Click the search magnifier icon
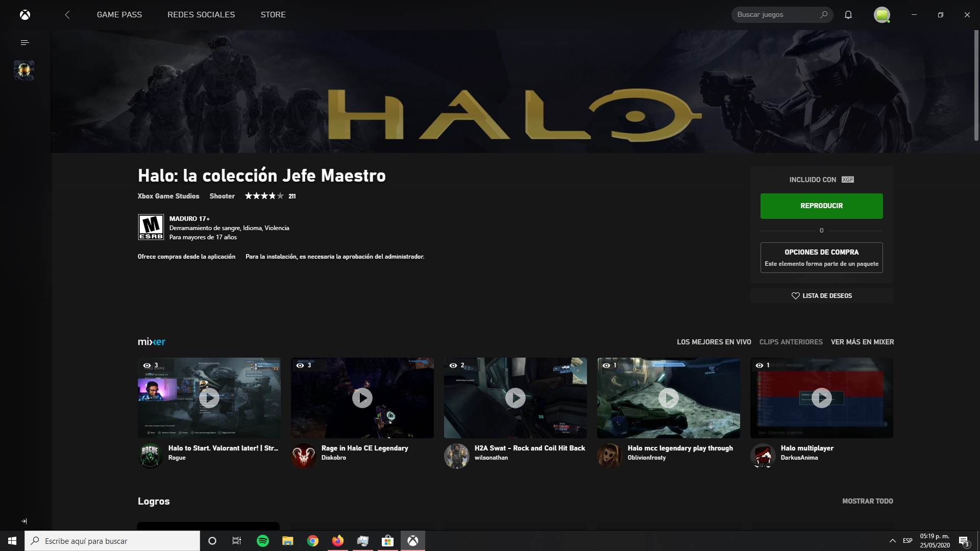The width and height of the screenshot is (980, 551). tap(823, 15)
